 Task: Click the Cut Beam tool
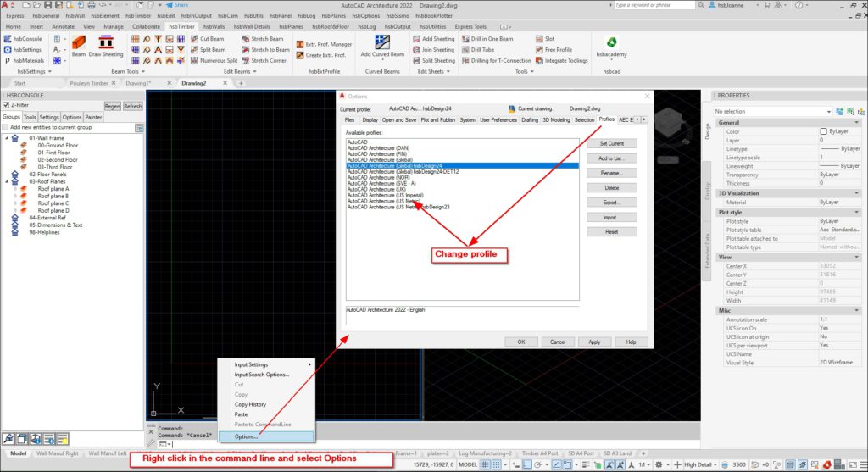click(208, 39)
